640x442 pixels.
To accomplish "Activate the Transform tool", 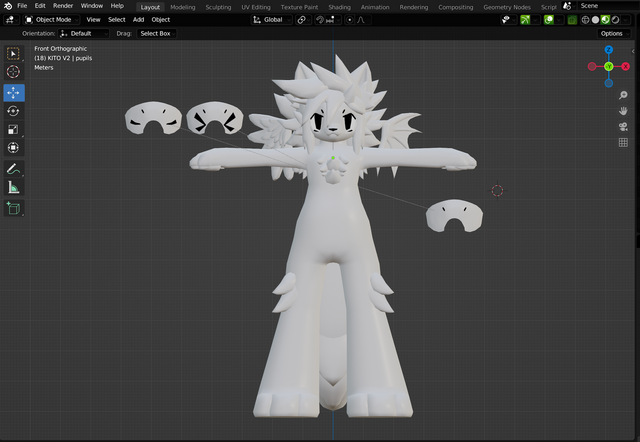I will click(x=13, y=147).
